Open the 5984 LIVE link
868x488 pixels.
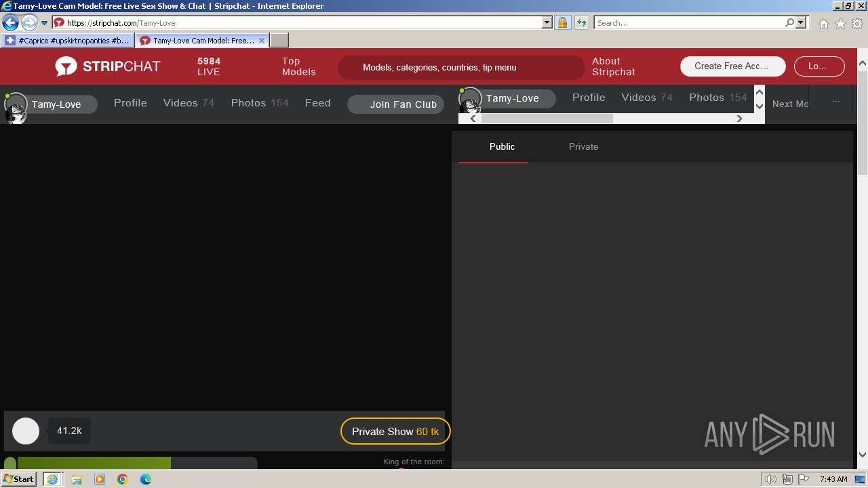pos(209,66)
